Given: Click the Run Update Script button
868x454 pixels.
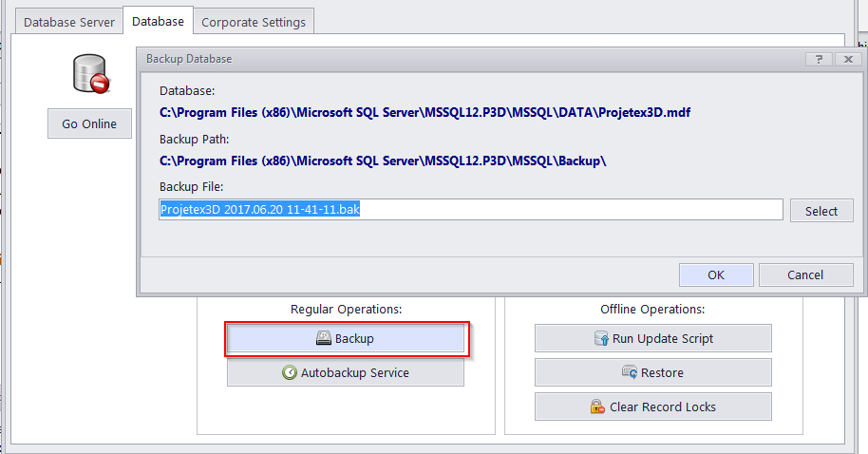Looking at the screenshot, I should [653, 338].
